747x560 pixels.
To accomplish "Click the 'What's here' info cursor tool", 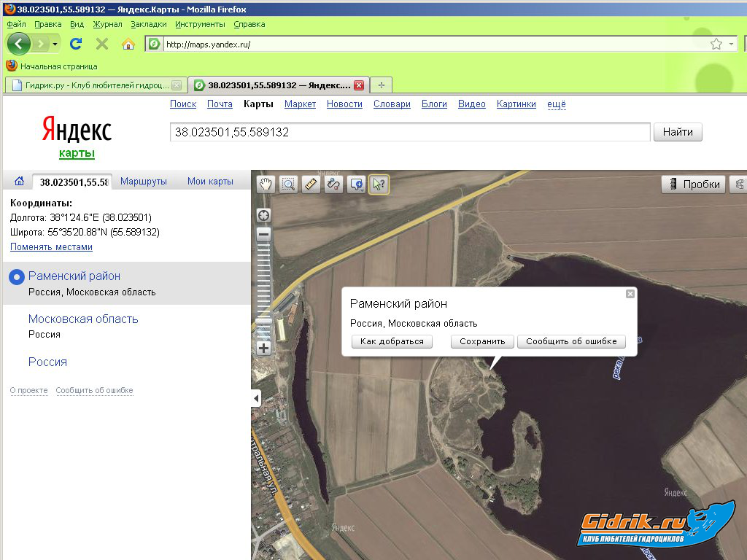I will tap(379, 184).
